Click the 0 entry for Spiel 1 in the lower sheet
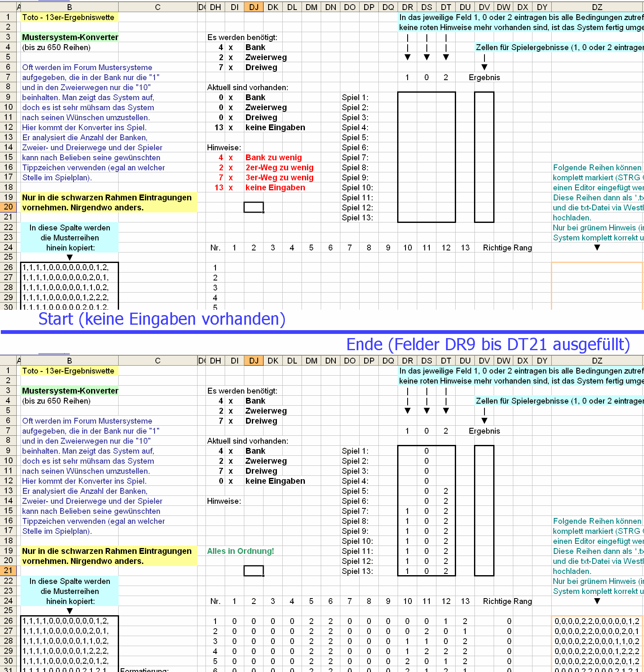Screen dimensions: 644x672 click(426, 451)
